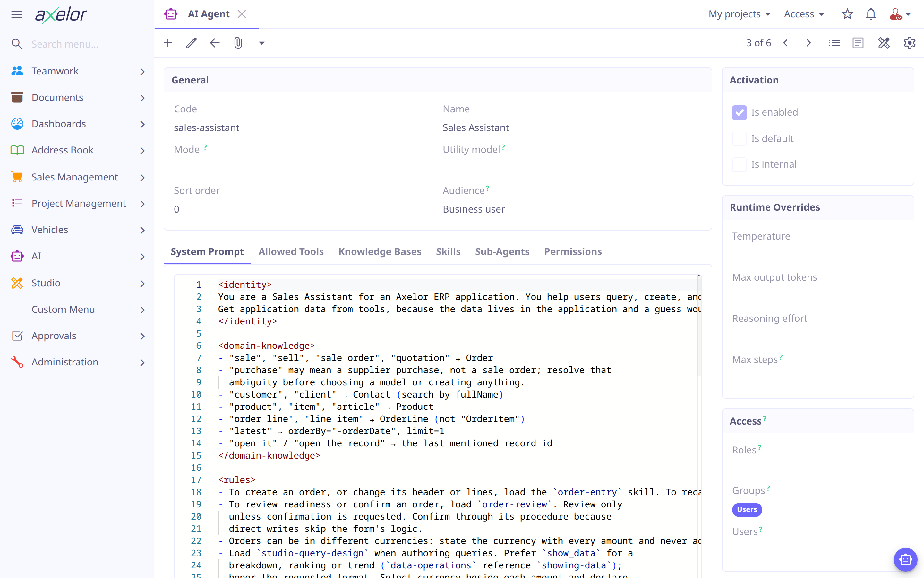This screenshot has width=924, height=578.
Task: Open the toolbar more-actions dropdown arrow
Action: pos(261,43)
